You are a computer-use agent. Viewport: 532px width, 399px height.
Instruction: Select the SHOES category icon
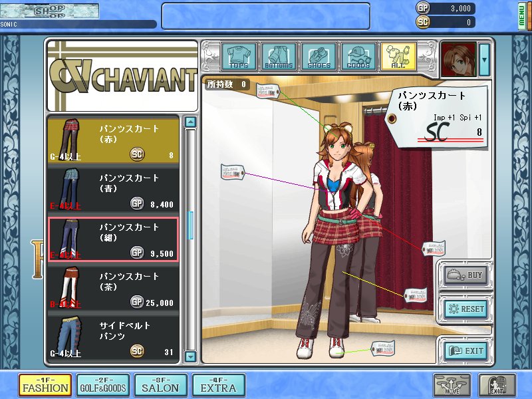319,57
